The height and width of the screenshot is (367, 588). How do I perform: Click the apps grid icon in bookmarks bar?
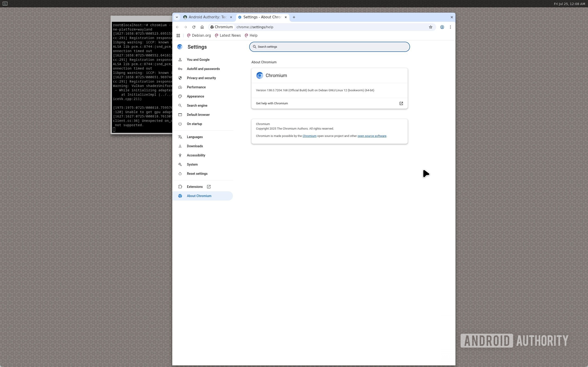[178, 36]
